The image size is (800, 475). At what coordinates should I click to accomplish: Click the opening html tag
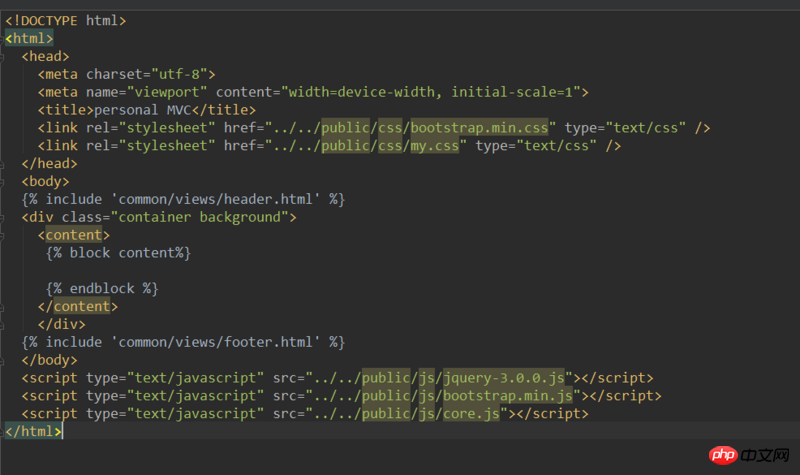(29, 38)
